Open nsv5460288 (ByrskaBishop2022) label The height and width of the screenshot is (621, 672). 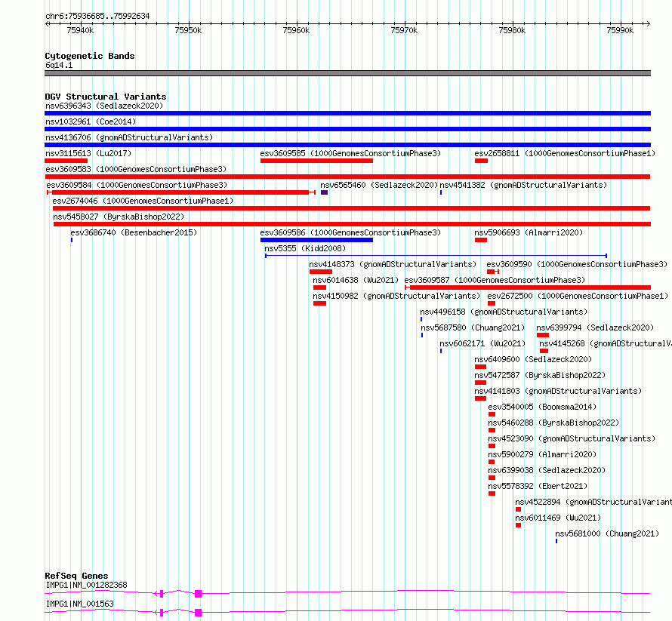click(x=553, y=423)
